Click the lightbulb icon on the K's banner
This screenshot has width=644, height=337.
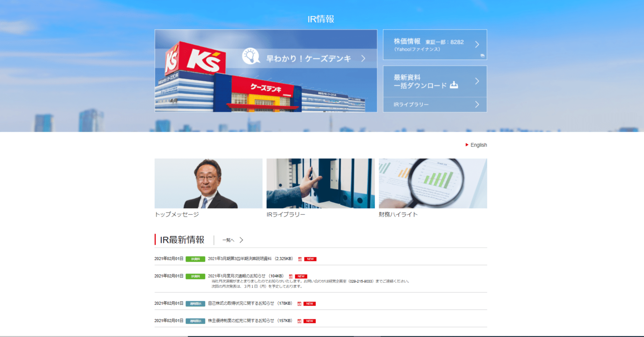point(251,56)
